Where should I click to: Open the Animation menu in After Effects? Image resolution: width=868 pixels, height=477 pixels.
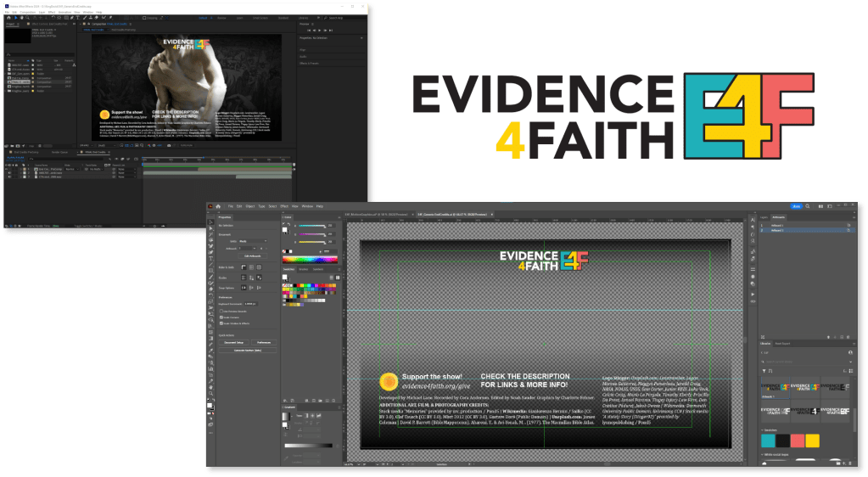(x=64, y=12)
